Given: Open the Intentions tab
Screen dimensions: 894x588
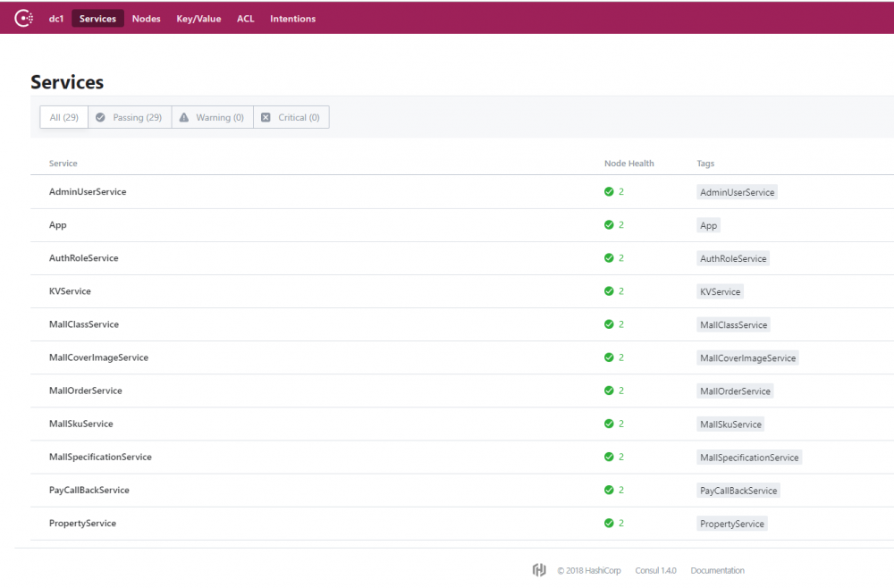Looking at the screenshot, I should (292, 19).
